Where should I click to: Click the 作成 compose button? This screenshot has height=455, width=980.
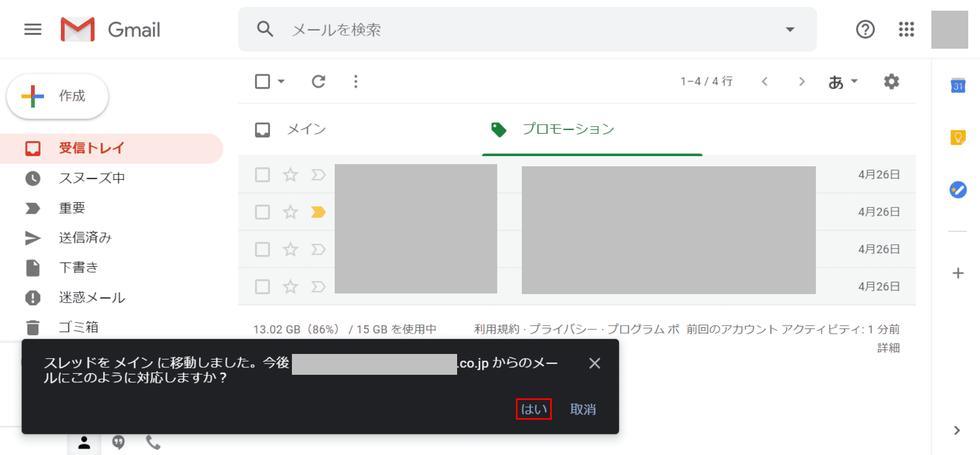[x=57, y=96]
